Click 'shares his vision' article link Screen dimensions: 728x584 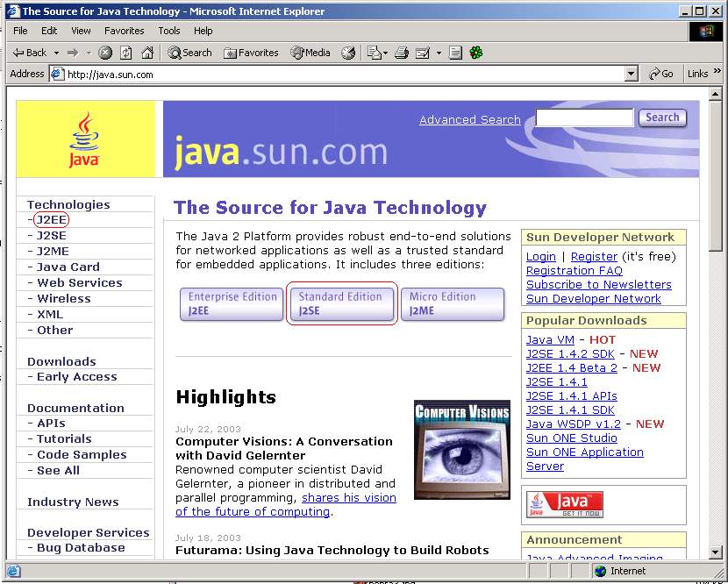(x=349, y=498)
